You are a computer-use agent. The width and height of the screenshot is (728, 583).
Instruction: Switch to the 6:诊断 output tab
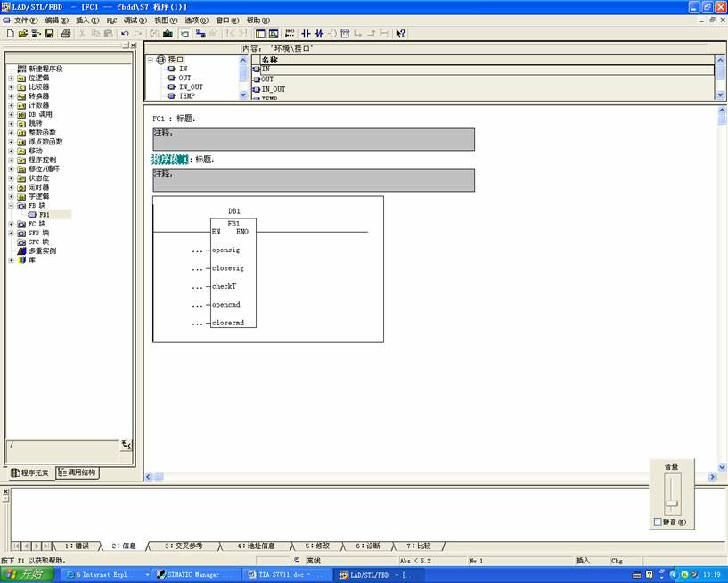coord(368,546)
